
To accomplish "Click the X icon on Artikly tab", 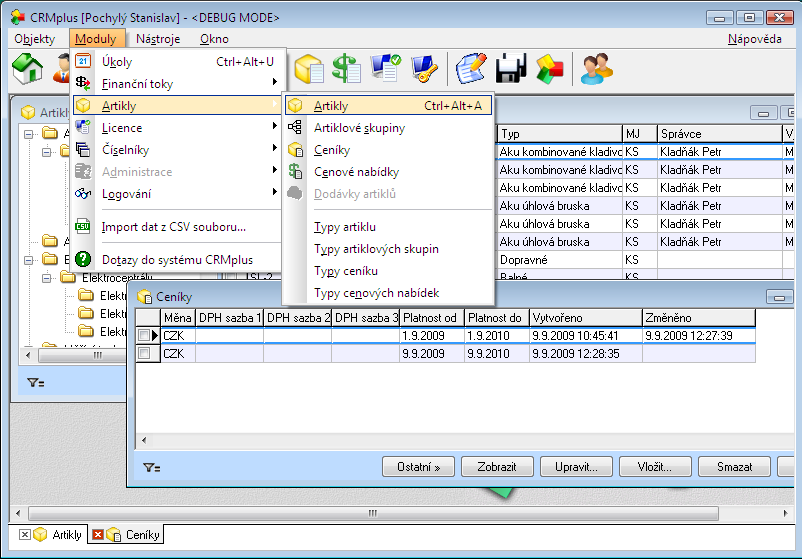I will (x=25, y=534).
